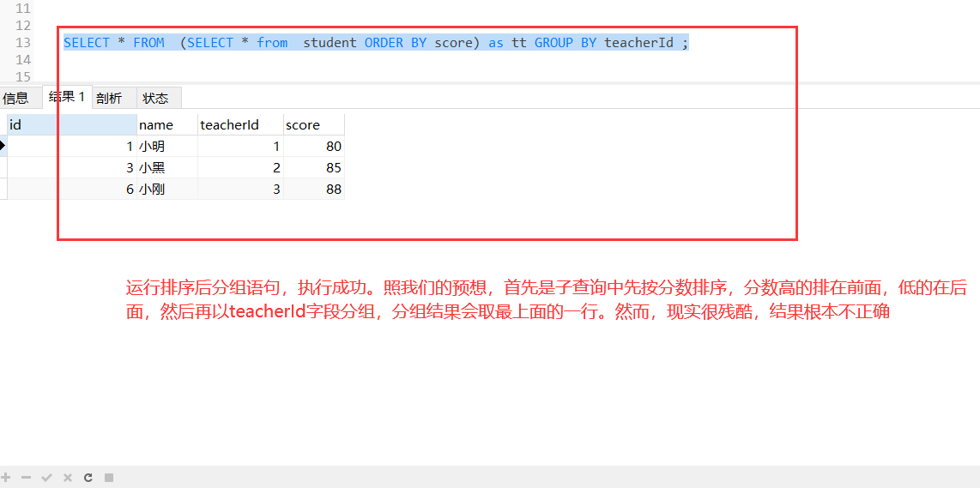Viewport: 980px width, 488px height.
Task: Click the delete record minus icon
Action: pyautogui.click(x=27, y=478)
